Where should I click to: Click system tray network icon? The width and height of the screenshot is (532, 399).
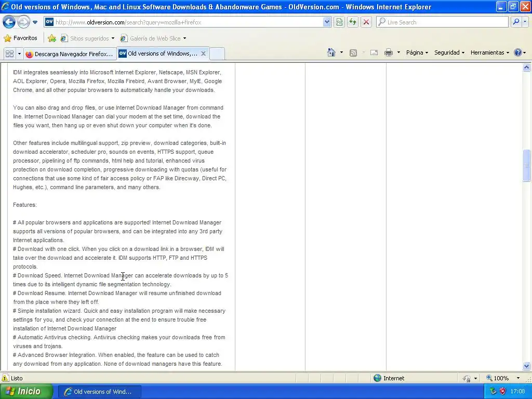coord(493,391)
